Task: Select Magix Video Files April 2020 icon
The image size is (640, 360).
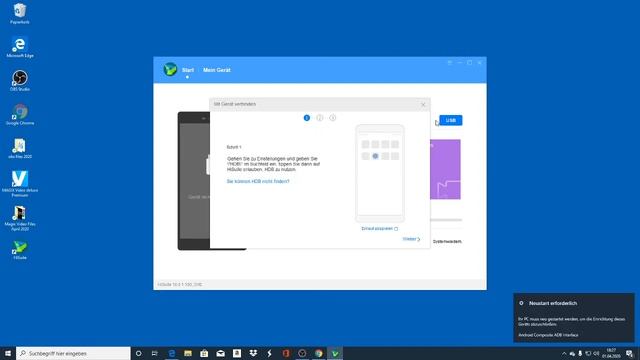Action: click(20, 218)
